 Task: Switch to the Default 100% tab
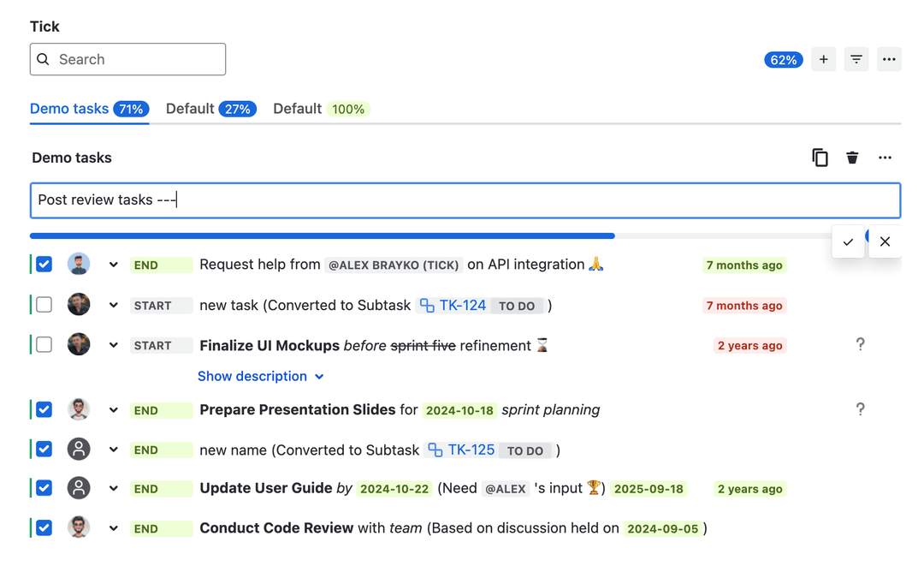coord(320,109)
